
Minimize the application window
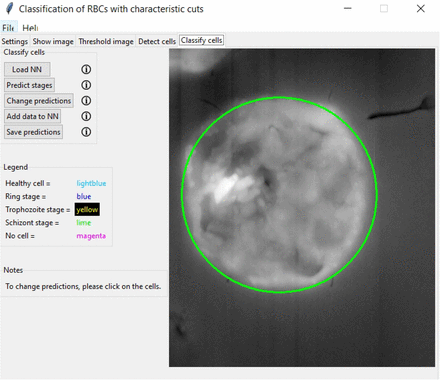pos(348,9)
